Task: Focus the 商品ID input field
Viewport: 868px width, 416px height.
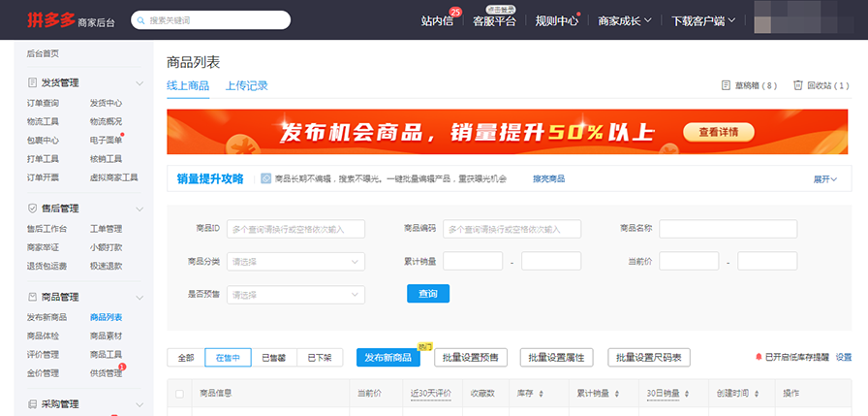Action: (x=295, y=229)
